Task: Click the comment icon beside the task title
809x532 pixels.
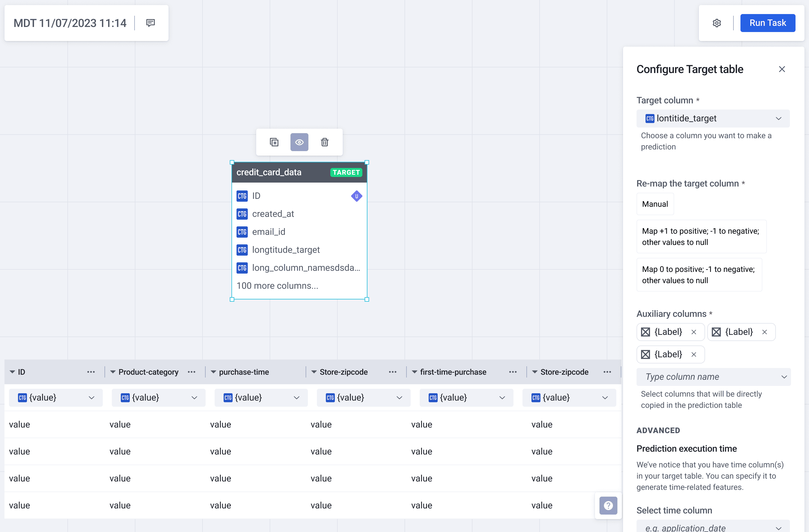Action: tap(150, 23)
